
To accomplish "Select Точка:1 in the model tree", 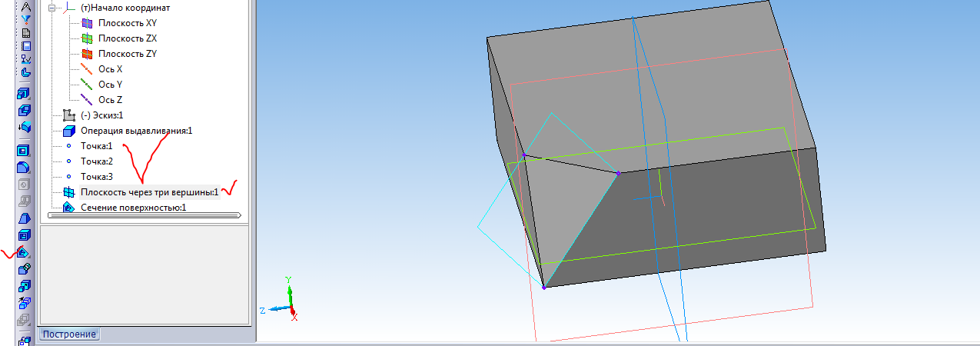I will pos(97,146).
